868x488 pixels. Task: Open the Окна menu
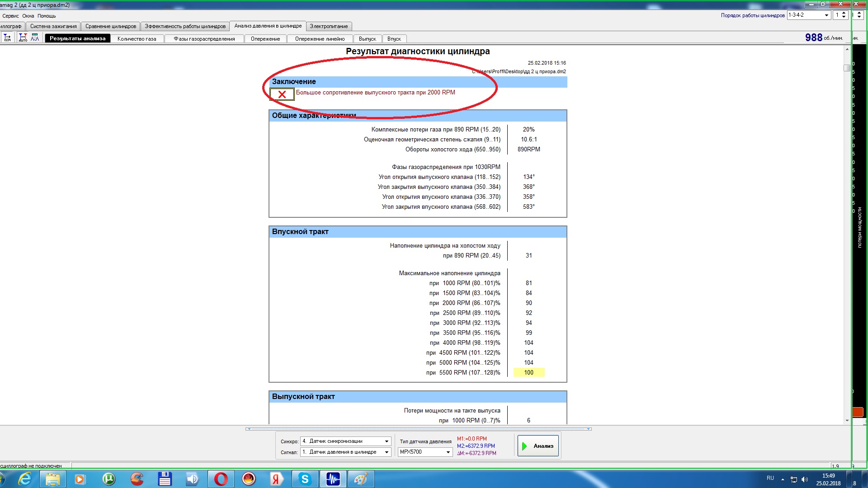click(x=28, y=16)
